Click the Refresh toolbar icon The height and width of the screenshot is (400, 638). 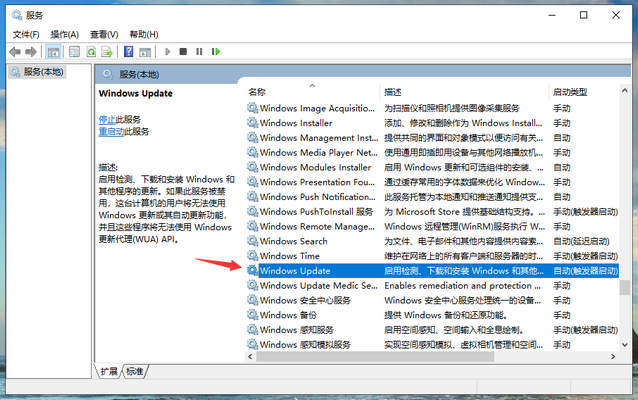(x=91, y=51)
